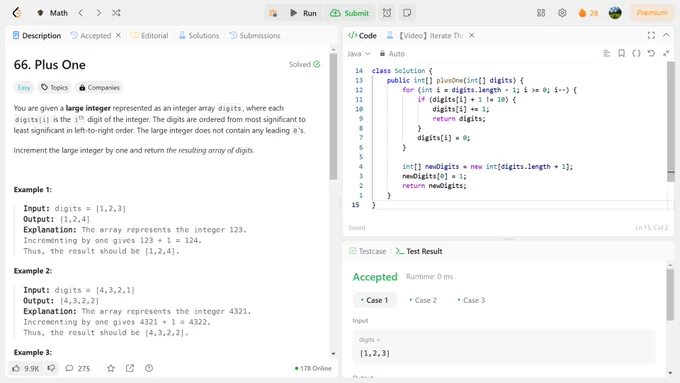This screenshot has width=680, height=383.
Task: Open the Math problem list
Action: pos(52,13)
